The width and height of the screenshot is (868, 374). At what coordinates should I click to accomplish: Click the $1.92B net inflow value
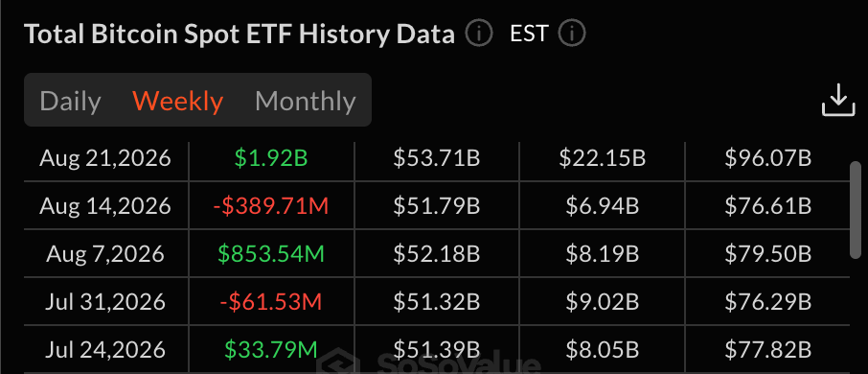[x=271, y=159]
